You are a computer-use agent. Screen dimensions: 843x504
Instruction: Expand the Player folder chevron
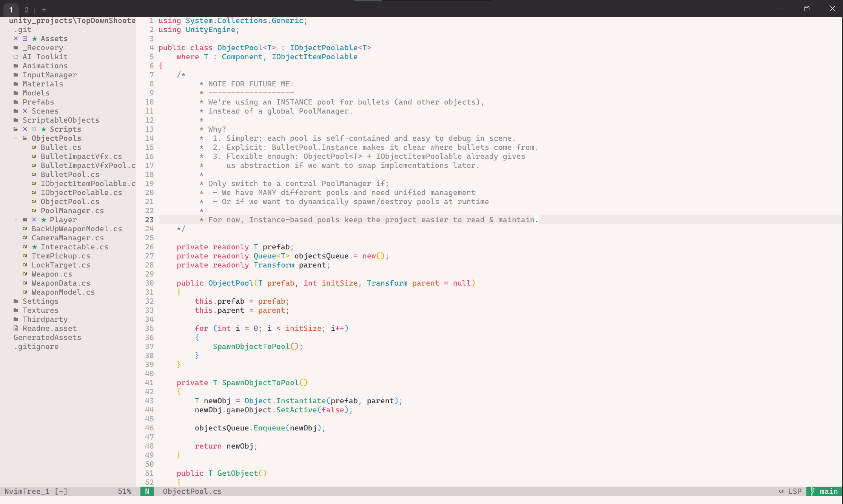(16, 220)
